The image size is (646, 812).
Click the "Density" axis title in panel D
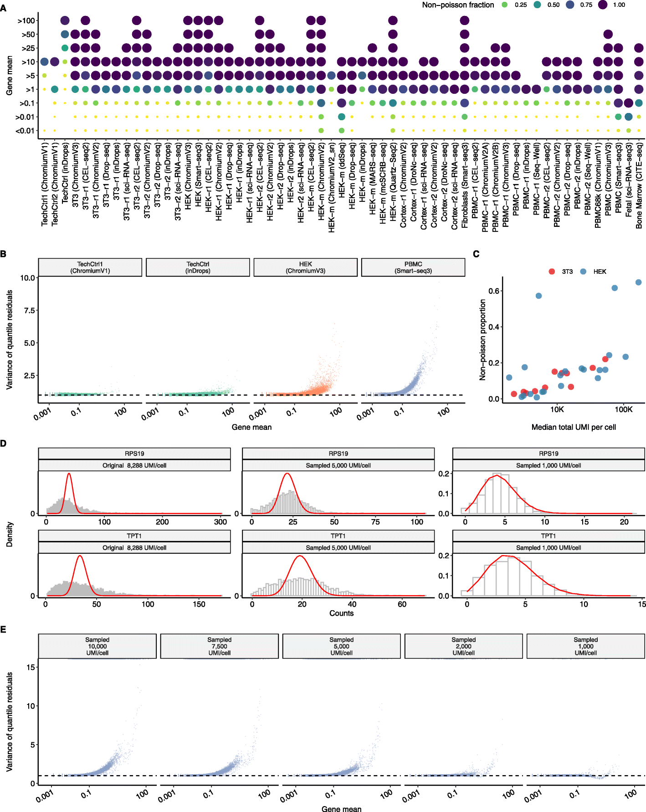tap(10, 534)
